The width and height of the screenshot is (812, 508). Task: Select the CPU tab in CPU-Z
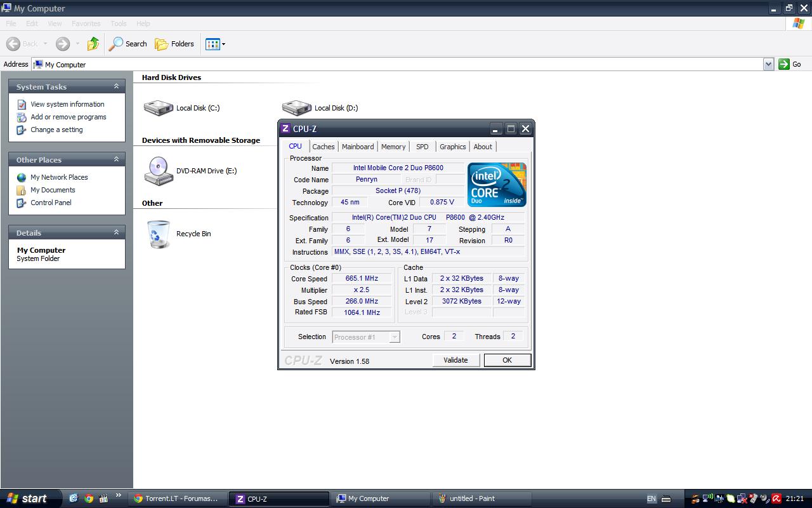pyautogui.click(x=296, y=146)
